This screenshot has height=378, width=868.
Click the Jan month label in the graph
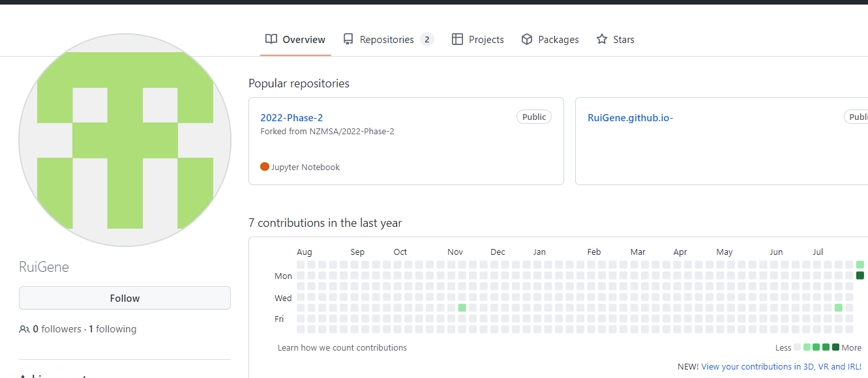click(539, 252)
